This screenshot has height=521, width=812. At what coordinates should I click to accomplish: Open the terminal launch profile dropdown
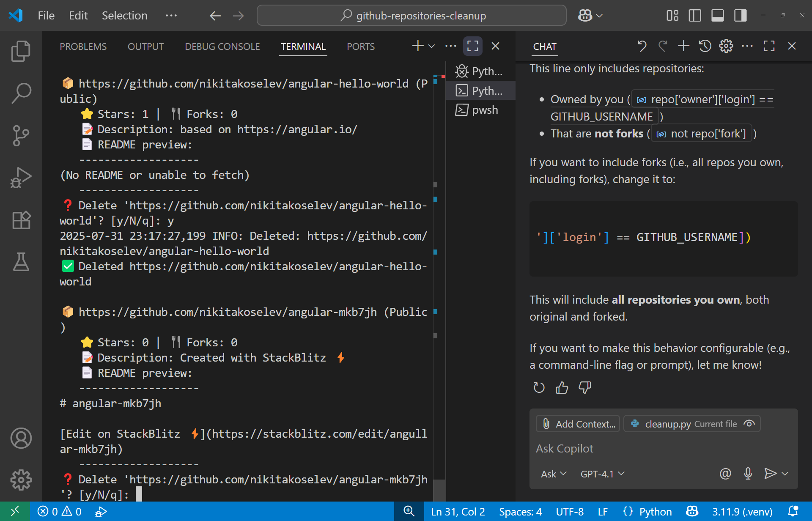click(432, 46)
